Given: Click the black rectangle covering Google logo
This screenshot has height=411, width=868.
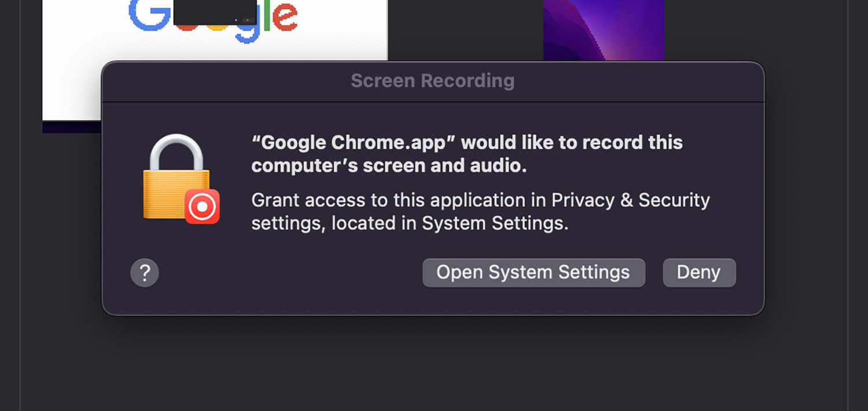Looking at the screenshot, I should 215,12.
